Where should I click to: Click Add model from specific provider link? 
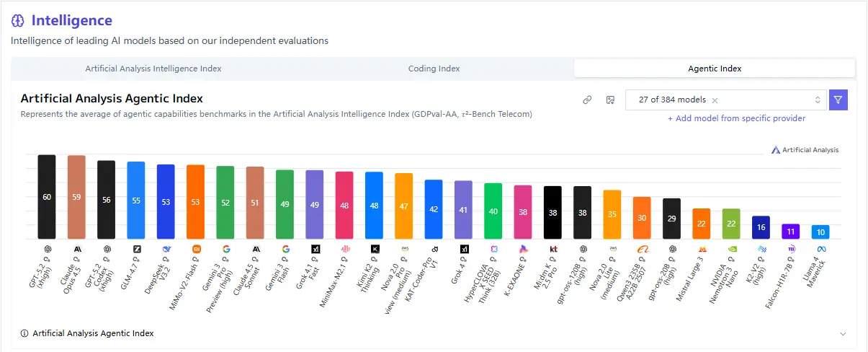736,118
